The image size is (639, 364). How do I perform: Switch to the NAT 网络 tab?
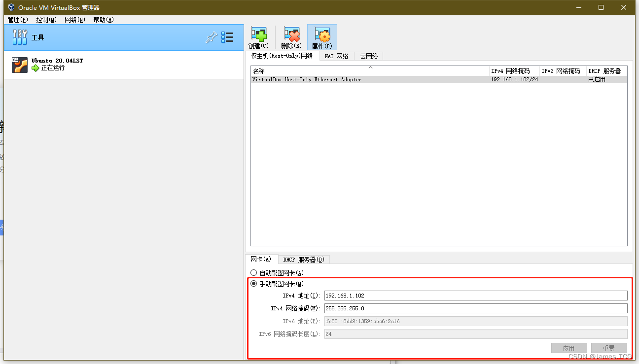[336, 56]
